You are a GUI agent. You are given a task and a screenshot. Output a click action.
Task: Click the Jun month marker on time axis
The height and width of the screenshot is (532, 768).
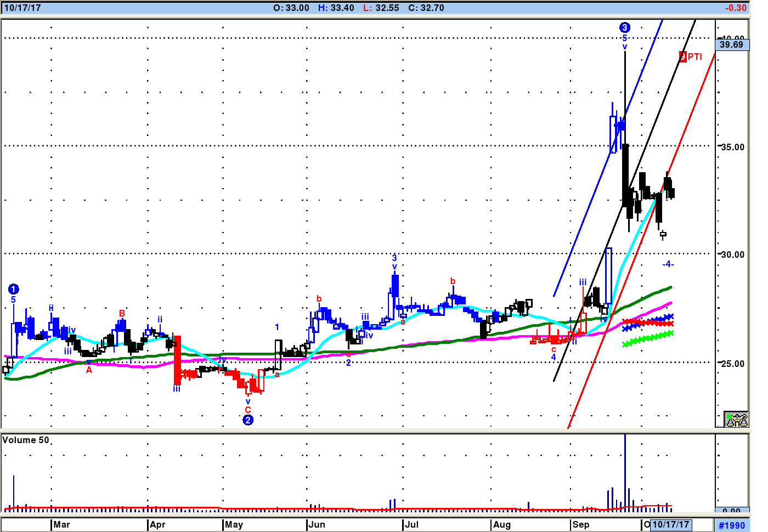317,524
